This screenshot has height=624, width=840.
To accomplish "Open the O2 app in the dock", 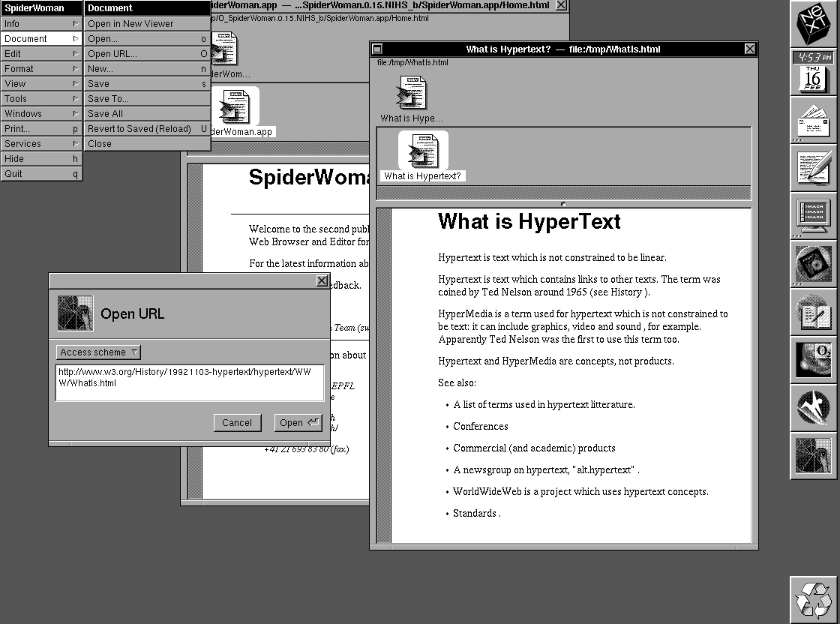I will tap(814, 360).
